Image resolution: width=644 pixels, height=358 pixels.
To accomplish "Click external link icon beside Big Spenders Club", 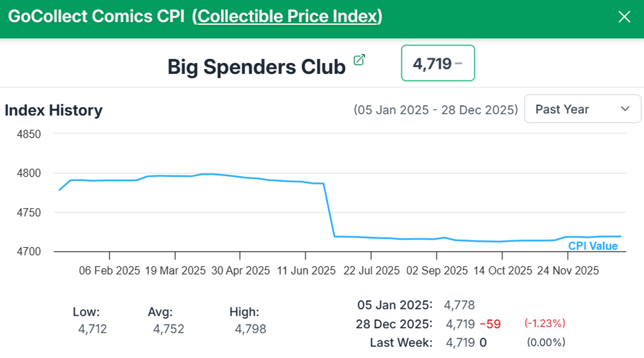I will [x=359, y=60].
